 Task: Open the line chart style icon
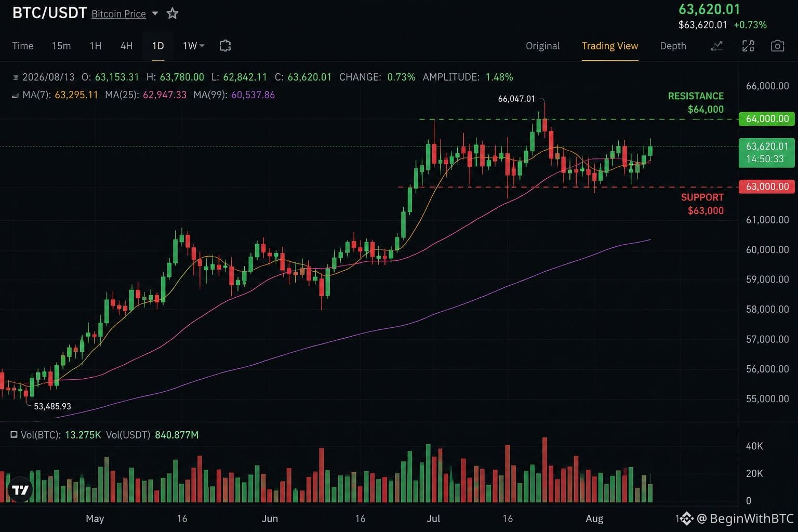click(716, 46)
